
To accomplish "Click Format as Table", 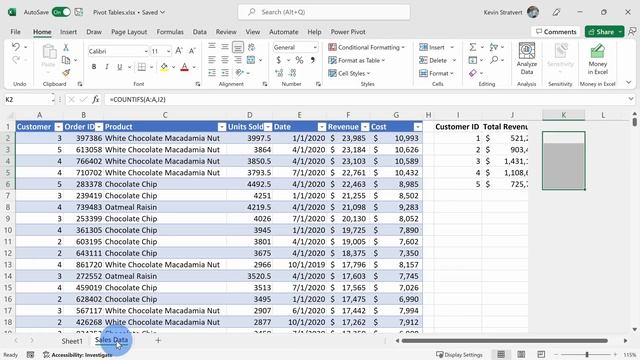I will tap(356, 60).
